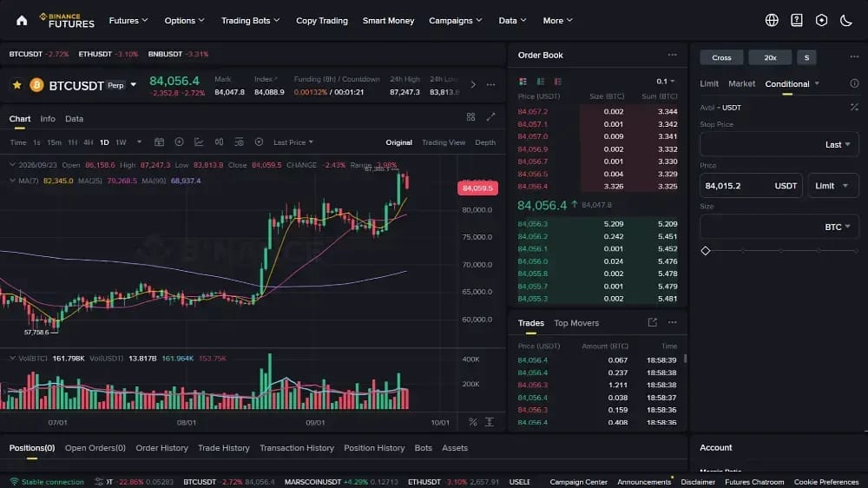Click Price input showing 84,015.2
The width and height of the screenshot is (868, 488).
point(751,186)
